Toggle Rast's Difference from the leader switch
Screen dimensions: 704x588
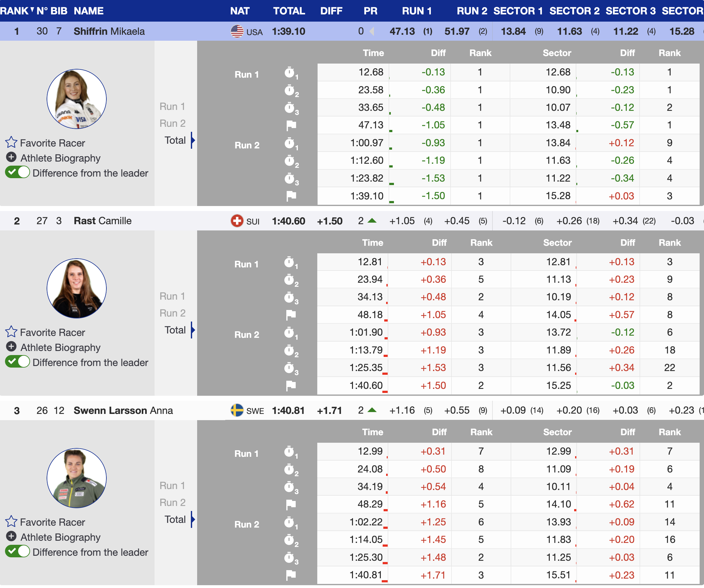coord(18,362)
